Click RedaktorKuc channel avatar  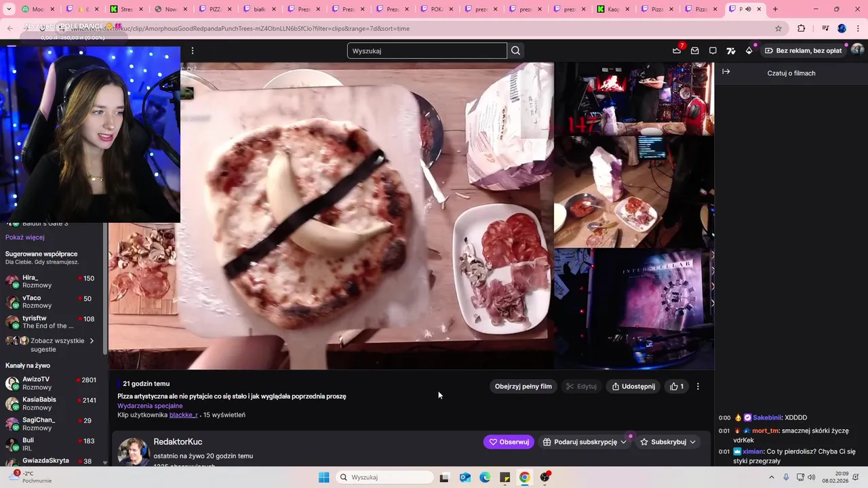133,451
